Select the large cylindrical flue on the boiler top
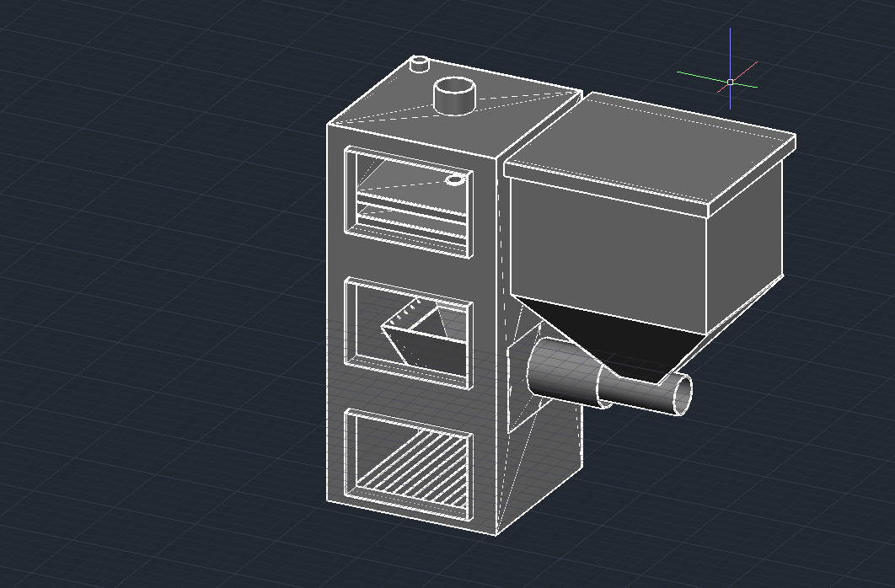The width and height of the screenshot is (895, 588). (x=454, y=96)
